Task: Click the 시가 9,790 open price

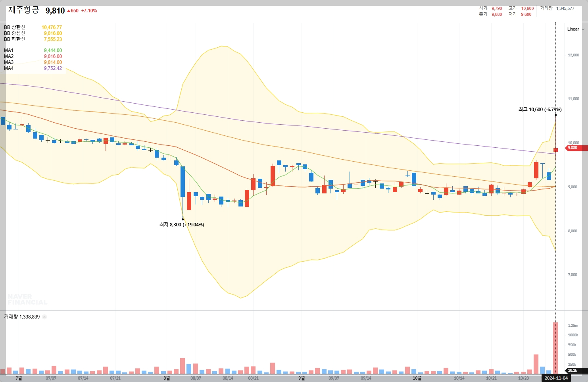Action: pos(490,8)
